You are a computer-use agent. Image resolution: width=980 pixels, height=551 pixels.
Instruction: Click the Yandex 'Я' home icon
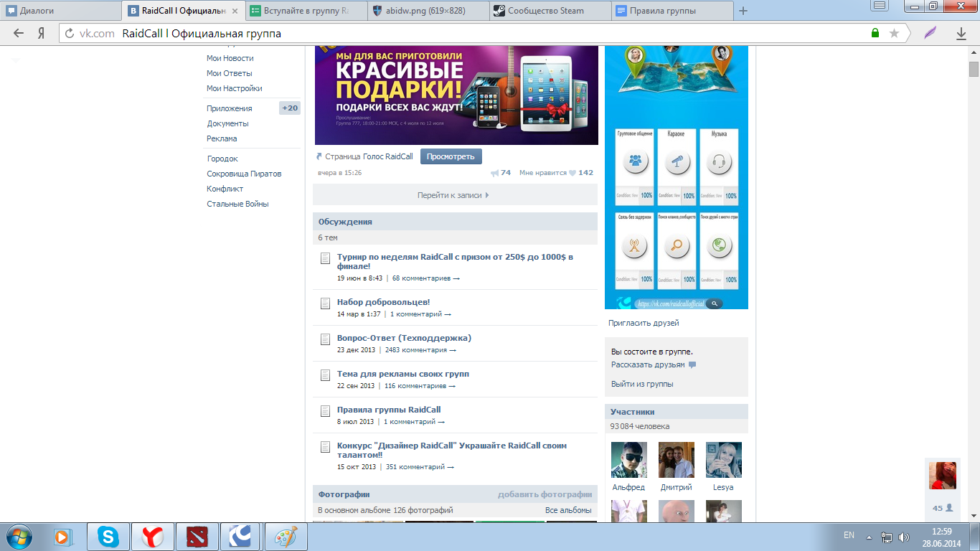42,33
